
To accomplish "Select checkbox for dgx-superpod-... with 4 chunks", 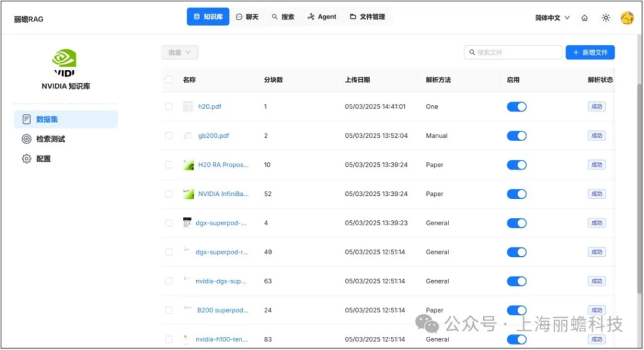I will coord(169,223).
